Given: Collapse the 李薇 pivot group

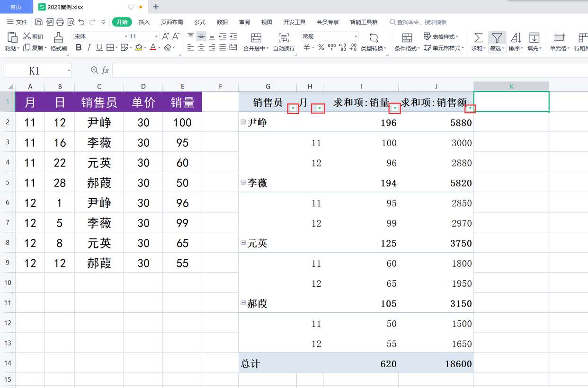Looking at the screenshot, I should pos(243,182).
